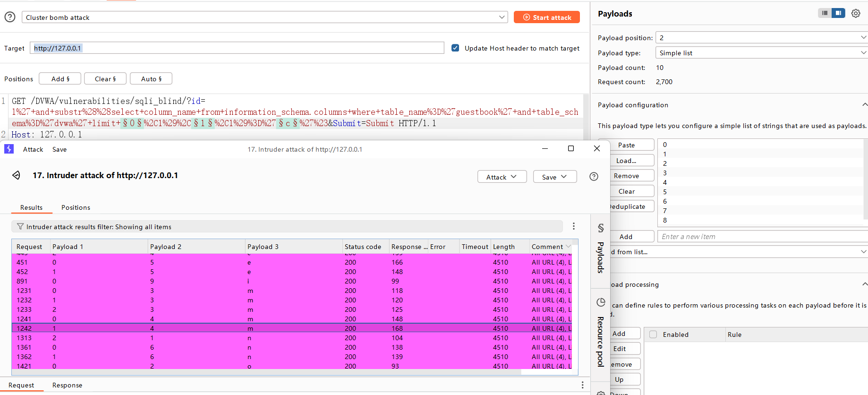
Task: Open the Comment column dropdown arrow
Action: pos(568,246)
